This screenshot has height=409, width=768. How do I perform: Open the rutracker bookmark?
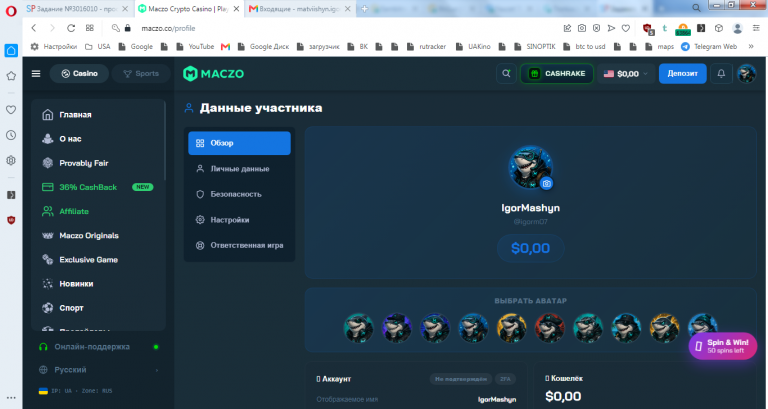point(427,47)
